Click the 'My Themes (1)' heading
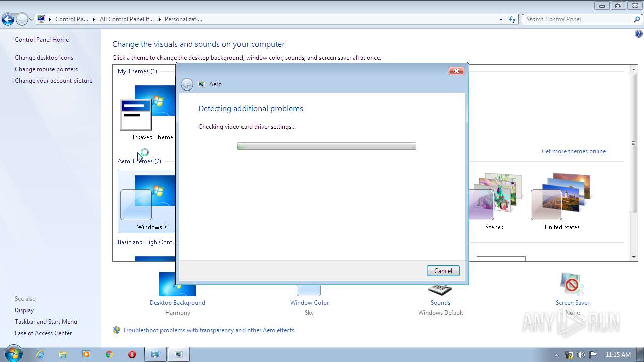 (x=137, y=71)
